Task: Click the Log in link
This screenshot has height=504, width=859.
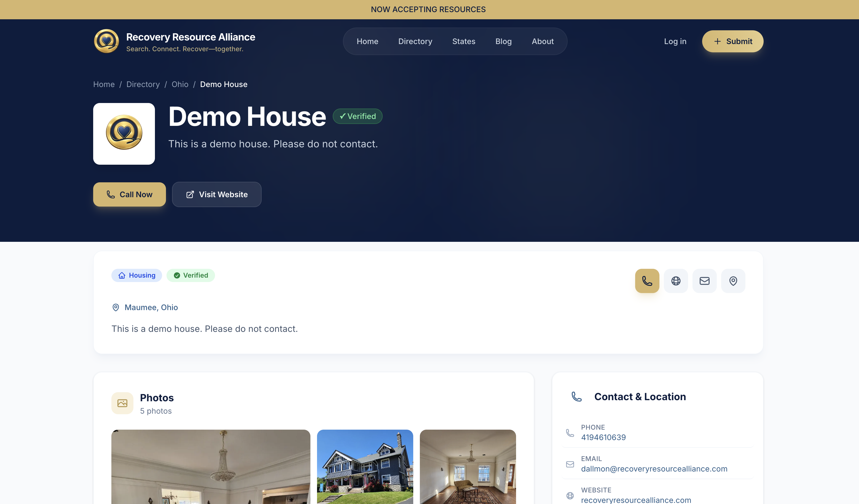Action: [675, 41]
